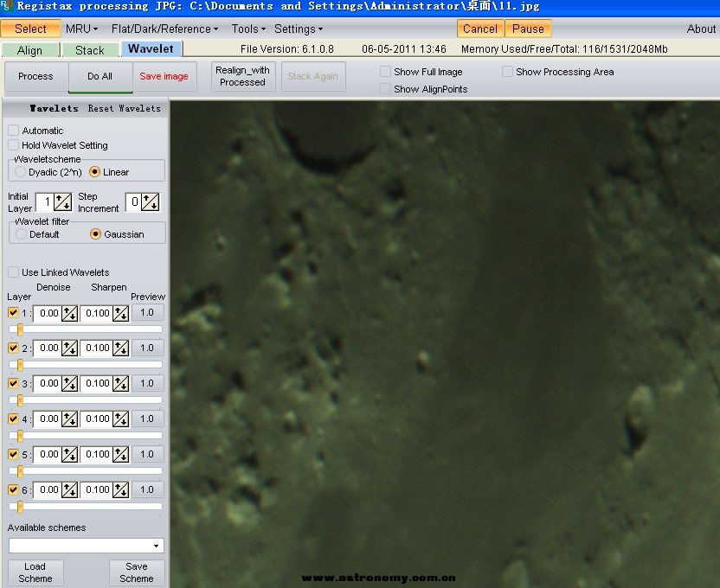Screen dimensions: 720x588
Task: Click layer 4 Sharpen value field
Action: (97, 419)
